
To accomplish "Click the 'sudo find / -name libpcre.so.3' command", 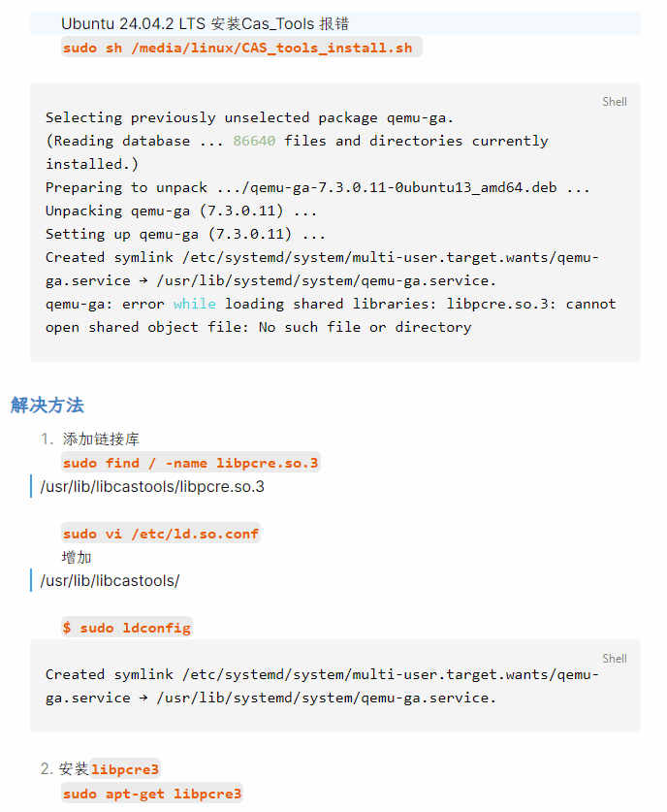I will coord(190,463).
